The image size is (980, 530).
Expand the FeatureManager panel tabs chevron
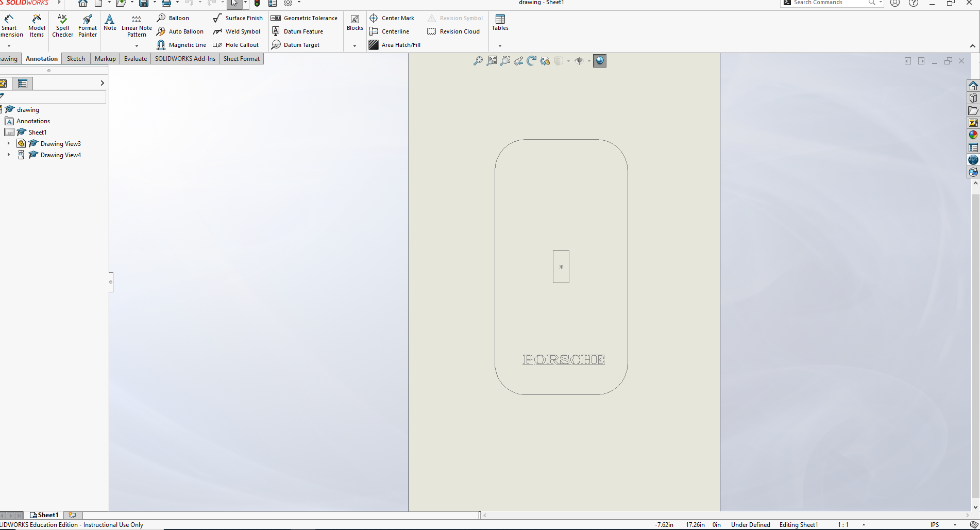point(102,83)
